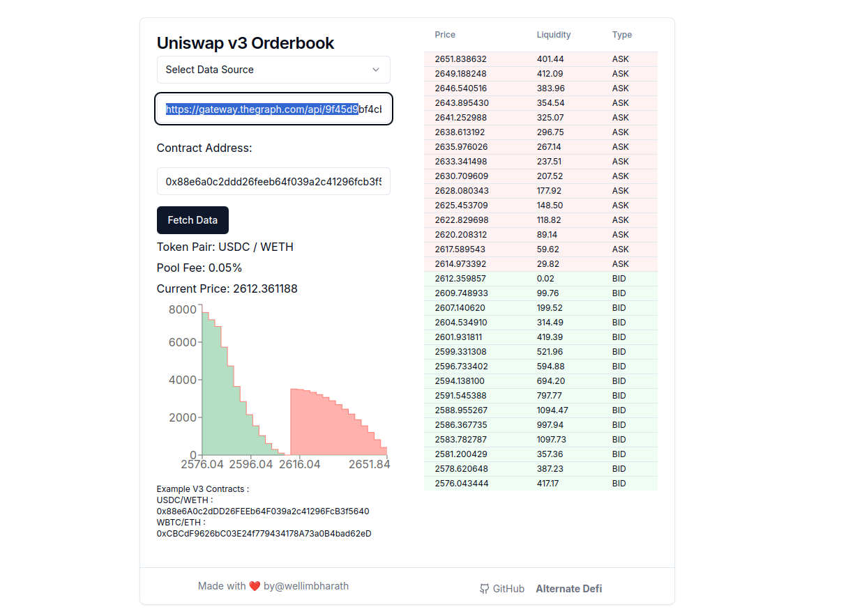Screen dimensions: 855x616
Task: Click the 2616.04 x-axis label on chart
Action: (x=300, y=464)
